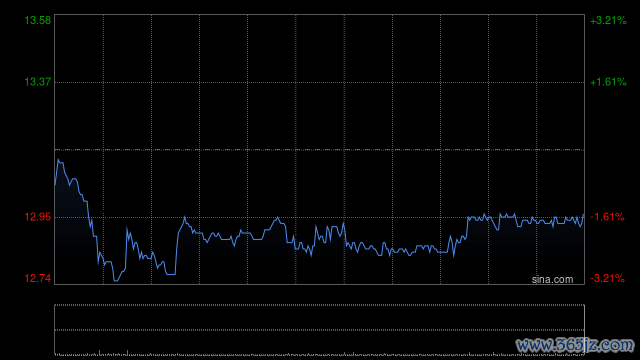Click the 12.74 bottom price label

pos(38,278)
